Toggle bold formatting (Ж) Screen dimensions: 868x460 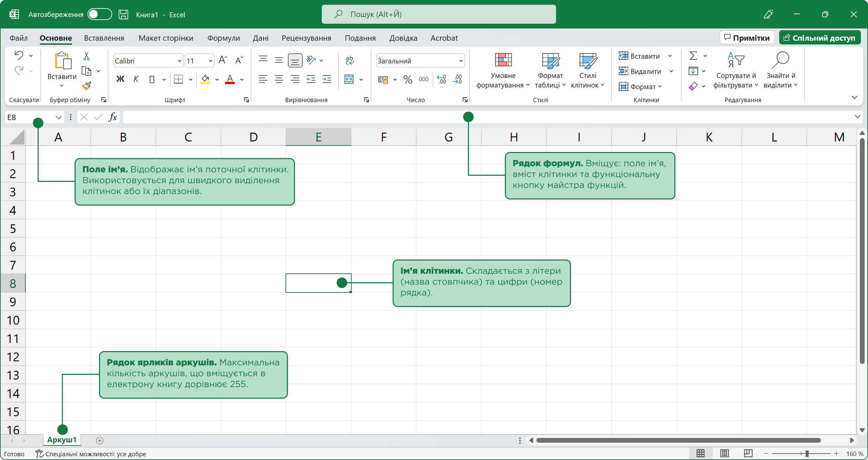pyautogui.click(x=120, y=79)
